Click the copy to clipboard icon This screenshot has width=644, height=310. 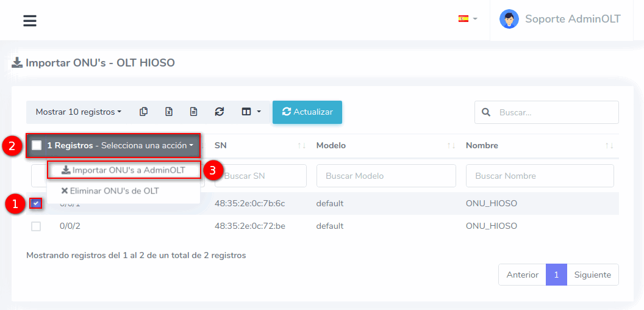pyautogui.click(x=144, y=112)
